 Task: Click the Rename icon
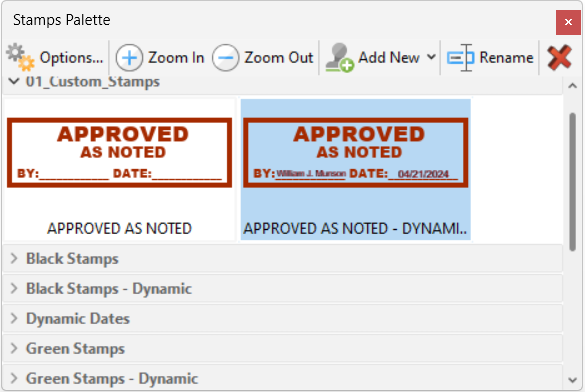(461, 57)
